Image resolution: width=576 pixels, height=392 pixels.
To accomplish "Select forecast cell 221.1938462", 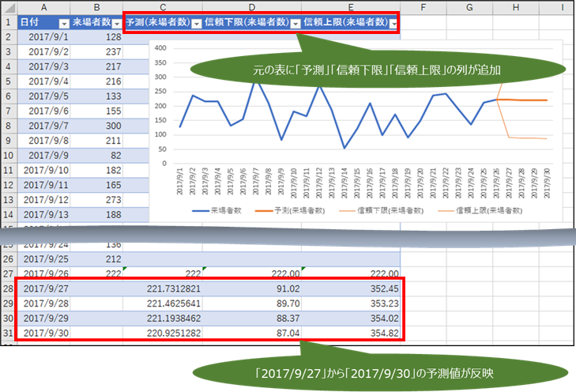I will (162, 318).
